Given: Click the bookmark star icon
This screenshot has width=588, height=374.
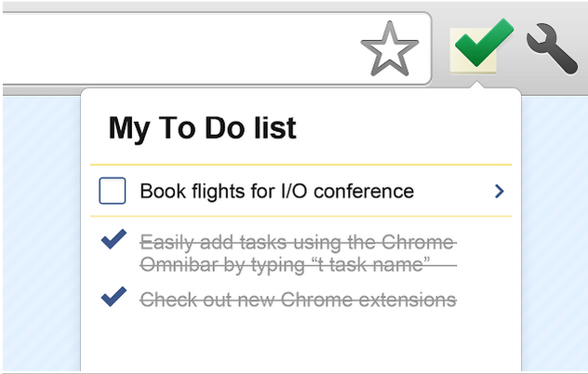Looking at the screenshot, I should click(x=389, y=49).
